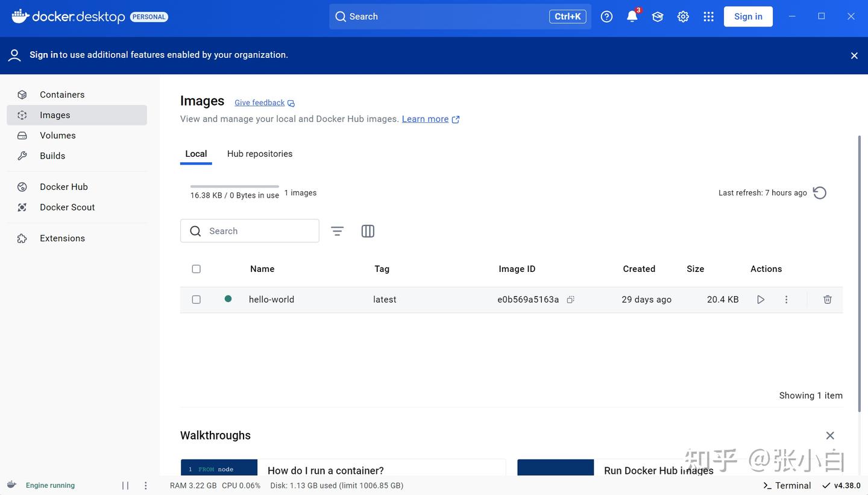This screenshot has height=495, width=868.
Task: Click Sign in link in banner
Action: (x=43, y=55)
